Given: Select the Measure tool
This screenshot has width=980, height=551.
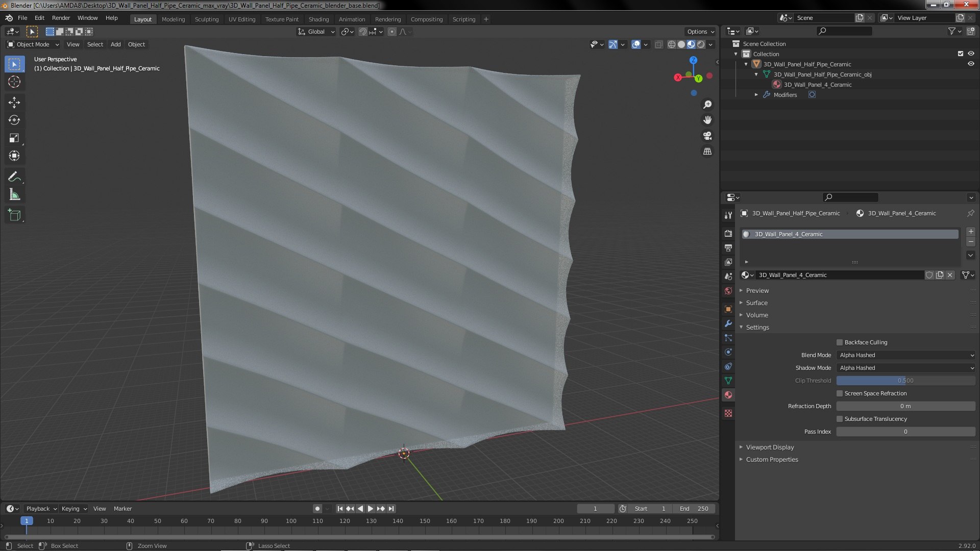Looking at the screenshot, I should [x=14, y=195].
